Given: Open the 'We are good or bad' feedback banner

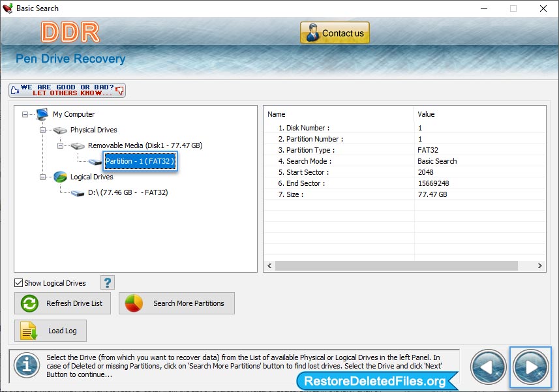Looking at the screenshot, I should pos(67,90).
